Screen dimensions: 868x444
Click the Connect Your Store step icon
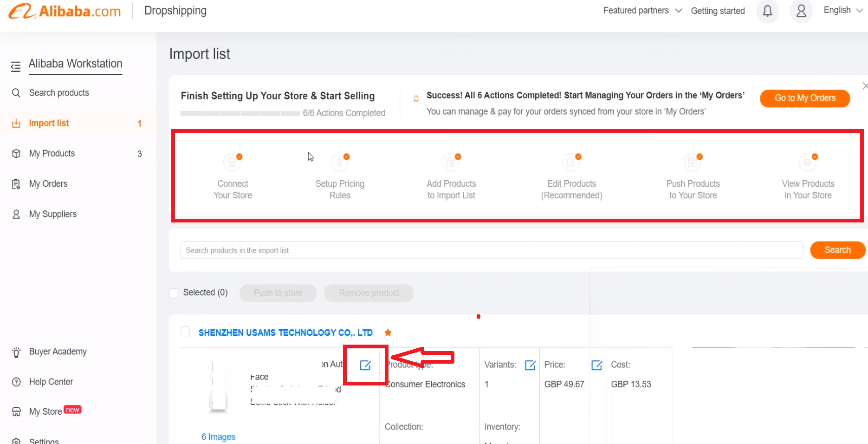coord(233,162)
